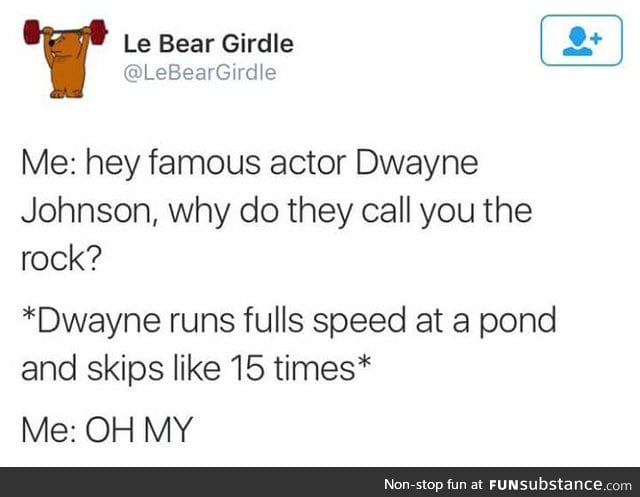The image size is (640, 497).
Task: Visit the FUNsubstance.com watermark link
Action: click(x=560, y=484)
